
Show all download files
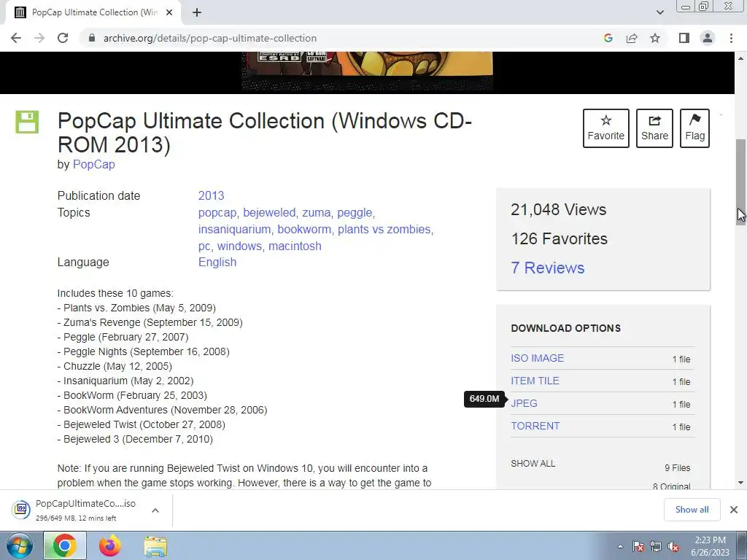click(533, 463)
